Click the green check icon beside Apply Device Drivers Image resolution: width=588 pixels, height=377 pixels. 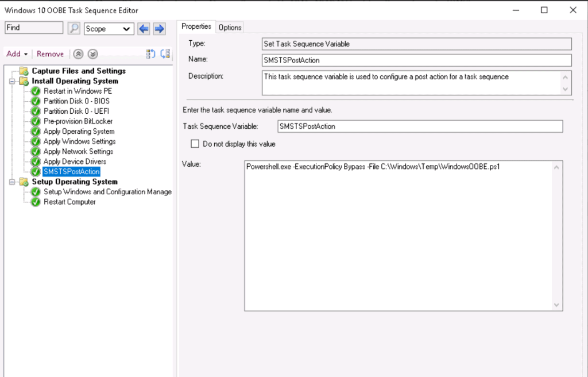pos(36,162)
